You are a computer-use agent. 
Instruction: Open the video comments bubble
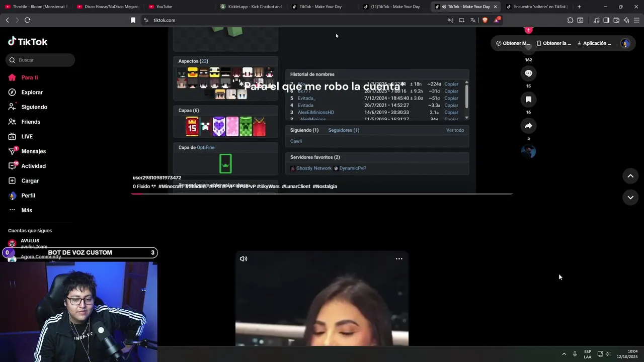point(528,73)
